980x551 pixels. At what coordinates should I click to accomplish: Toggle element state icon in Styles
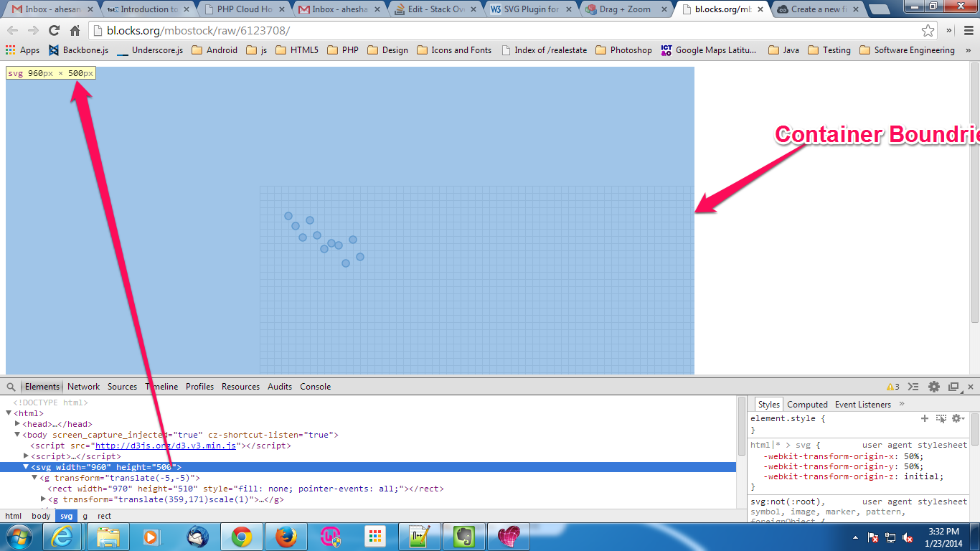tap(941, 418)
